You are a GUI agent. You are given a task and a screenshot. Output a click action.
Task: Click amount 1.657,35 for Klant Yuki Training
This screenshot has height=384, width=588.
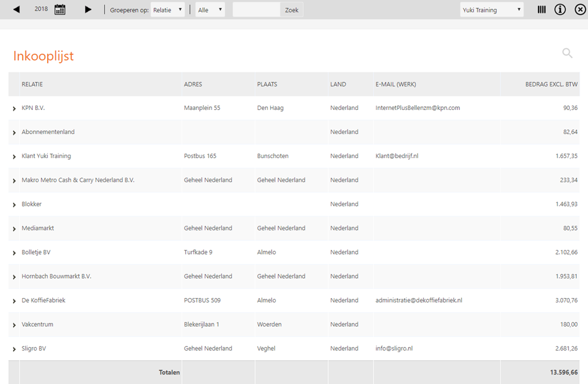tap(566, 156)
